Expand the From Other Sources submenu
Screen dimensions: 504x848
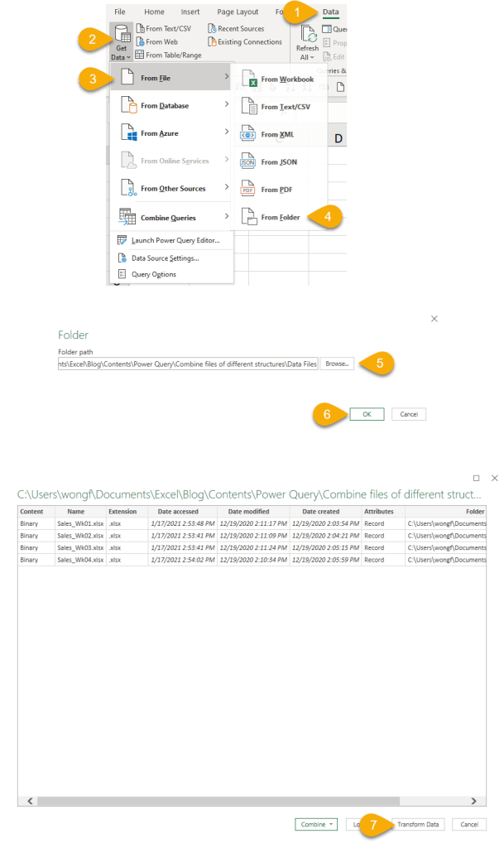171,189
